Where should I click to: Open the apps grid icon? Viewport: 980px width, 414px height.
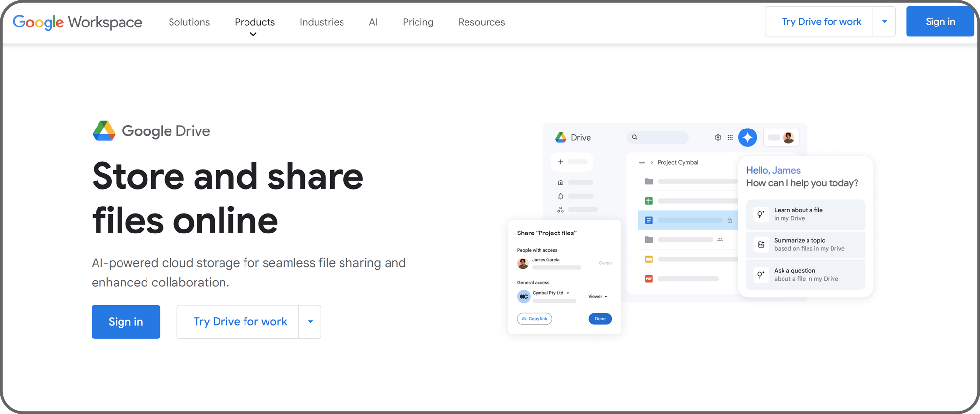click(x=730, y=138)
